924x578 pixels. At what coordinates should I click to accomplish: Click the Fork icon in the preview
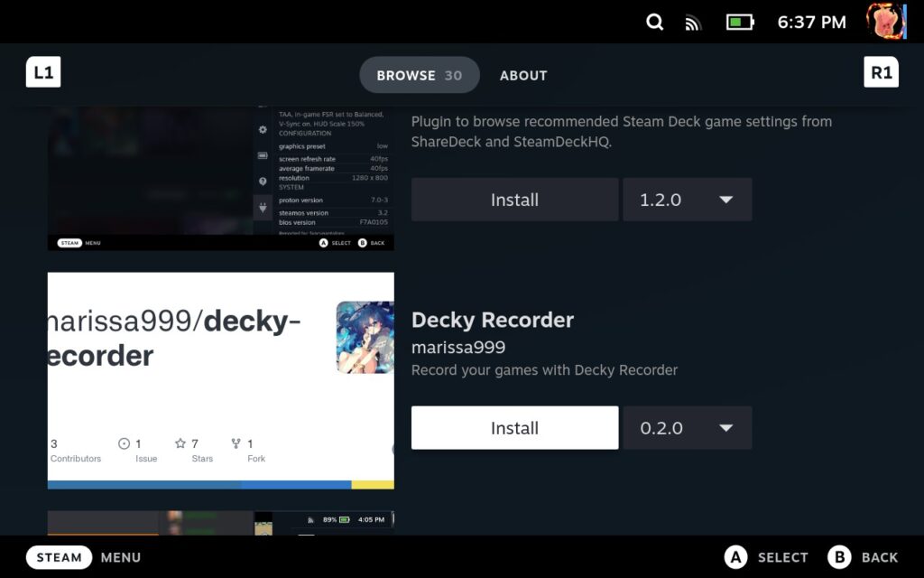(x=236, y=443)
